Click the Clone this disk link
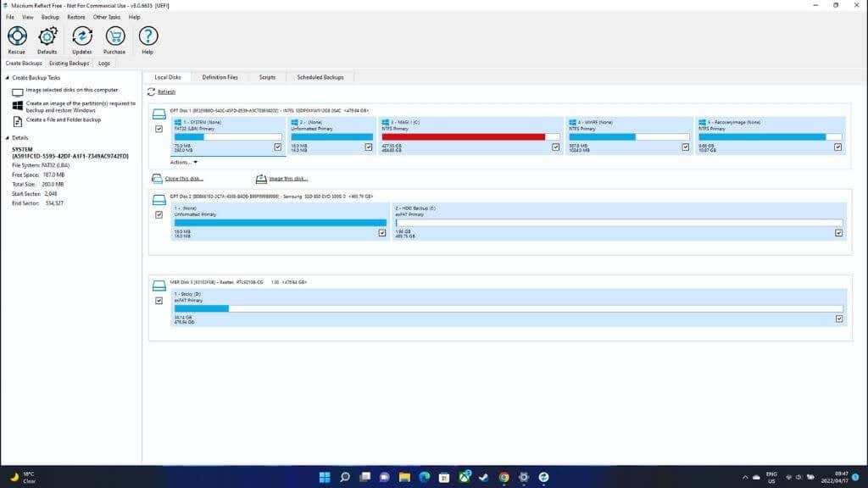This screenshot has width=868, height=488. pos(184,179)
